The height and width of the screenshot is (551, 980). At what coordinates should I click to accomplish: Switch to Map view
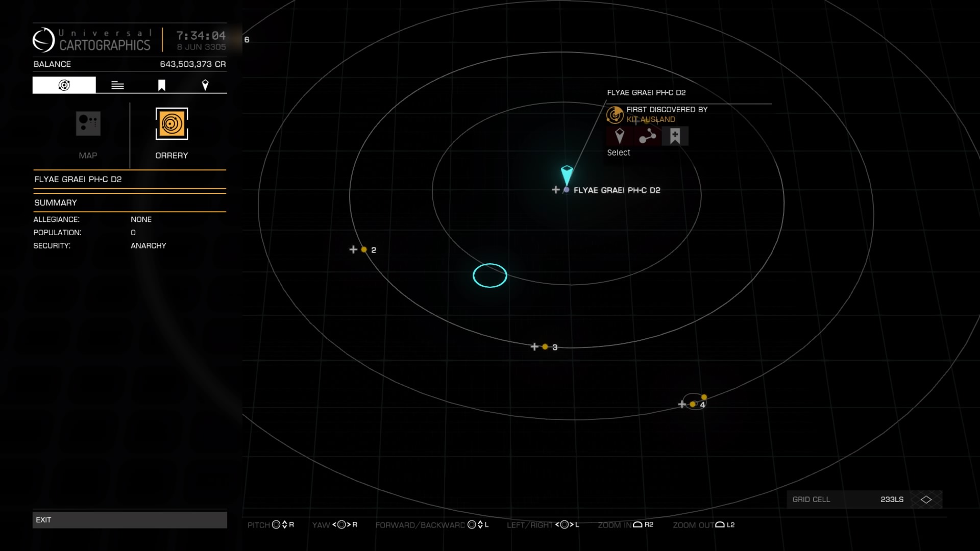point(88,123)
